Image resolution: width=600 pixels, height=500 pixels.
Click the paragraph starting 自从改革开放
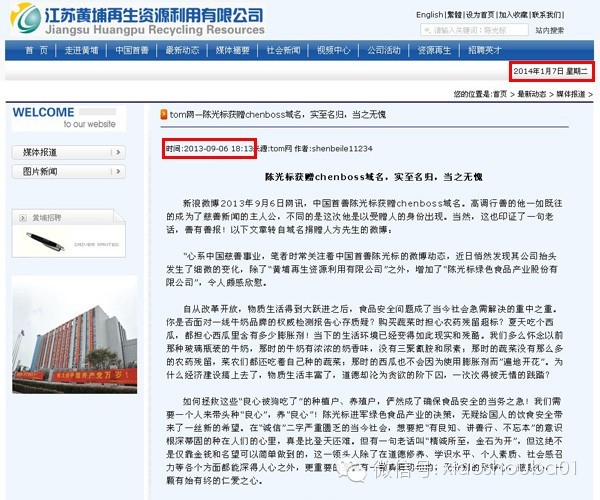click(365, 342)
